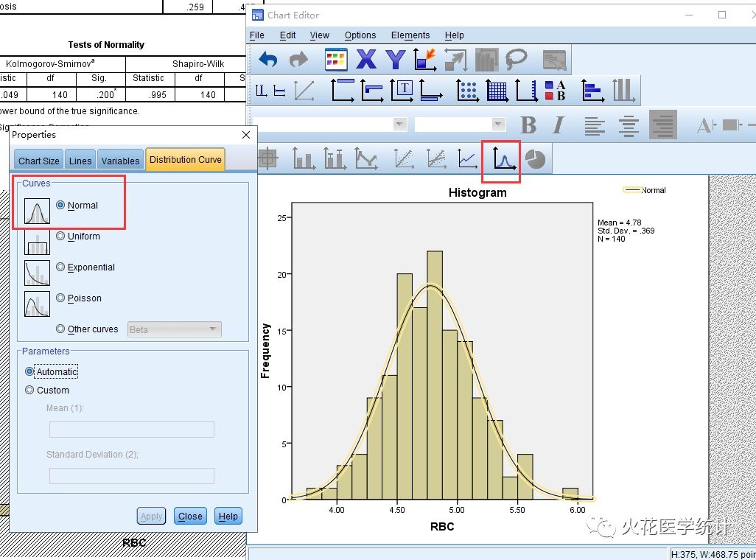The width and height of the screenshot is (756, 560).
Task: Click the fit line at subgroups icon
Action: (436, 158)
